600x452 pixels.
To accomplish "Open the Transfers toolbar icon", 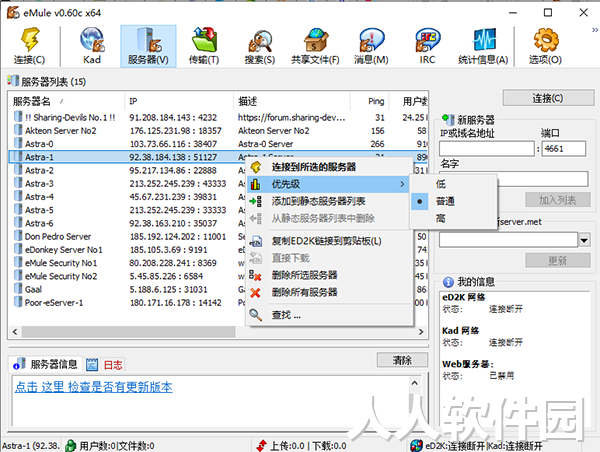I will tap(204, 39).
